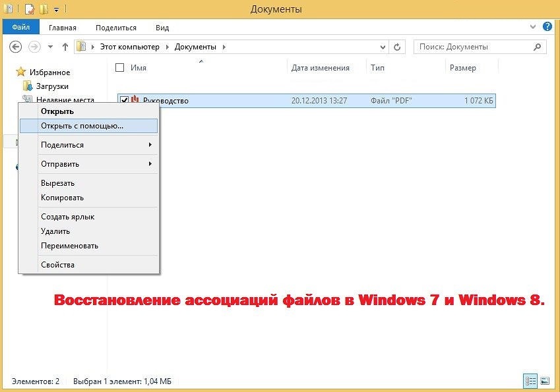Toggle the select-all checkbox by Имя
560x392 pixels.
coord(119,67)
